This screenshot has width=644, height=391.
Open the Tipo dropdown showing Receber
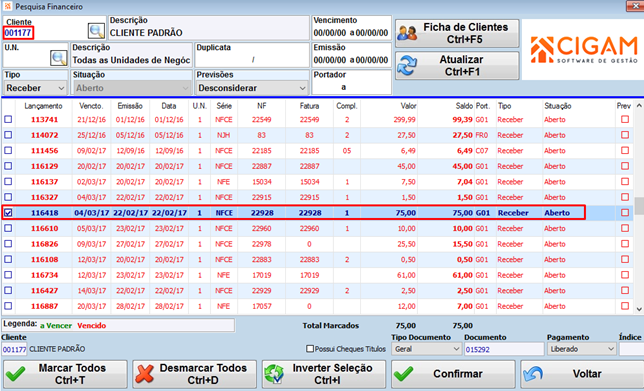click(x=35, y=88)
